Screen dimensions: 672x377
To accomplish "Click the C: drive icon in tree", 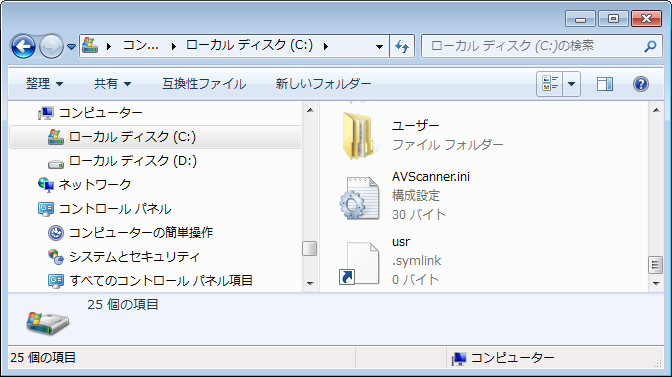I will 55,137.
